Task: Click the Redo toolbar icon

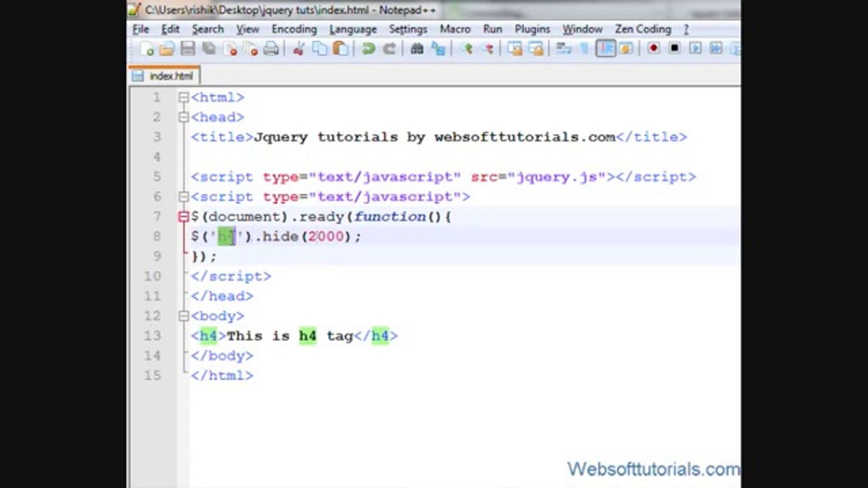Action: pos(389,49)
